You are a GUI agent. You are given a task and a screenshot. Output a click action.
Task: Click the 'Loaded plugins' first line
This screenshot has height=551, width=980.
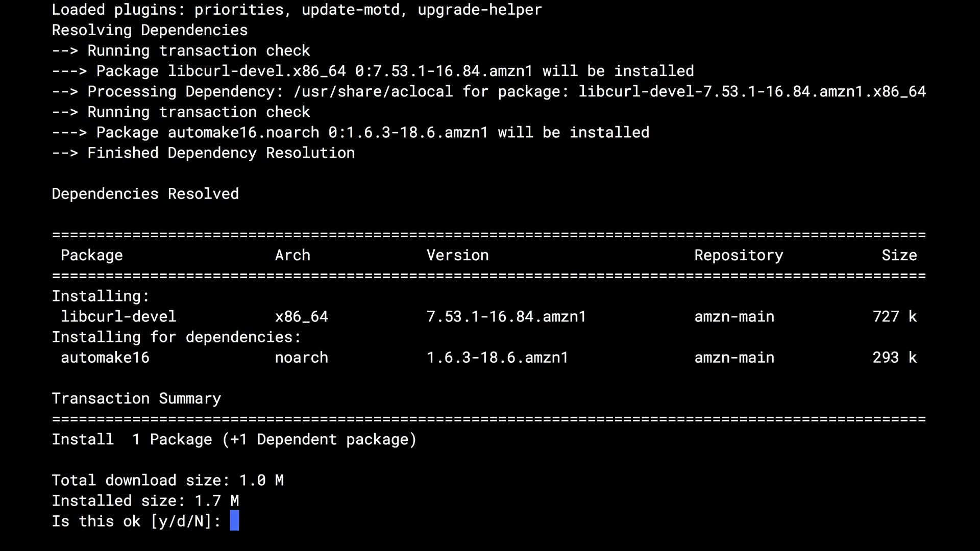point(297,10)
